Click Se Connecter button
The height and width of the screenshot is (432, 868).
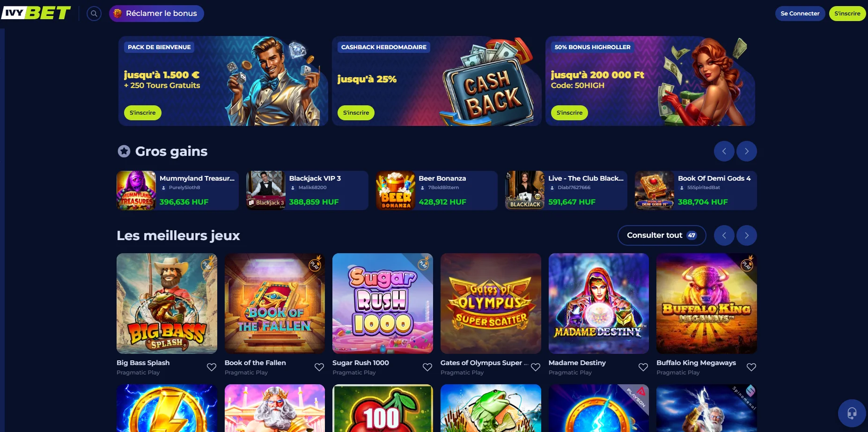(x=800, y=14)
